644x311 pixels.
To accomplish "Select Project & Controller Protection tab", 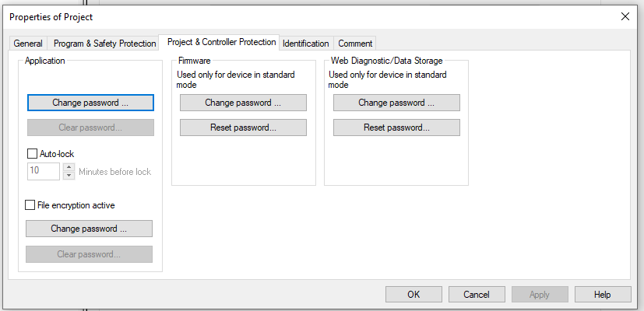I will coord(221,42).
